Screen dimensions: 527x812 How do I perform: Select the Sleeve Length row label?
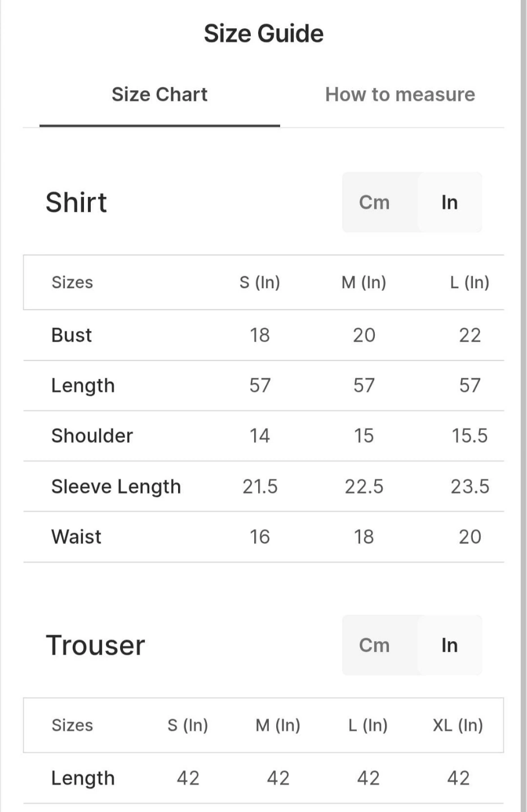[116, 487]
